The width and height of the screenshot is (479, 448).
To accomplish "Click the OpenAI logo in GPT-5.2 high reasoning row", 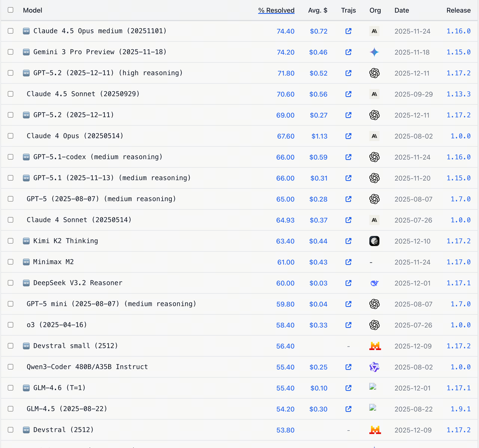I will (x=374, y=73).
